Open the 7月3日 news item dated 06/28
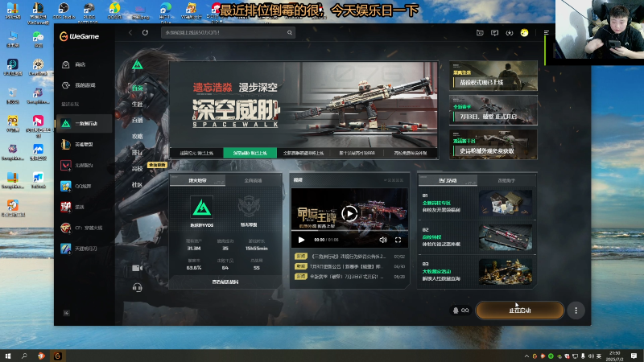Viewport: 644px width, 362px height. [349, 277]
